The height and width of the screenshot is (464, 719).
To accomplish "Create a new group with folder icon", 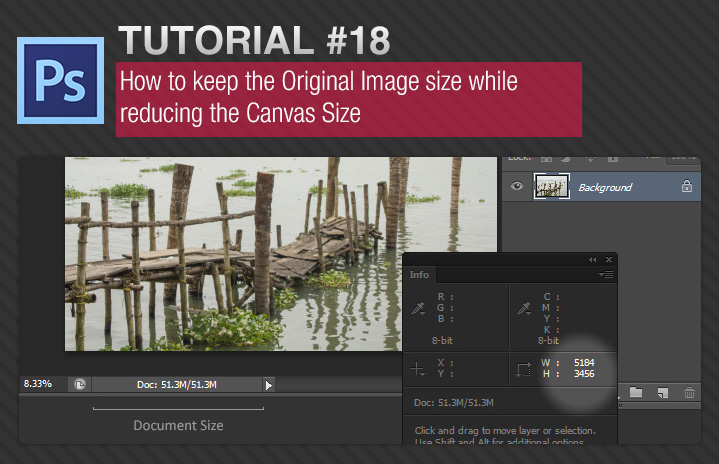I will pyautogui.click(x=636, y=393).
